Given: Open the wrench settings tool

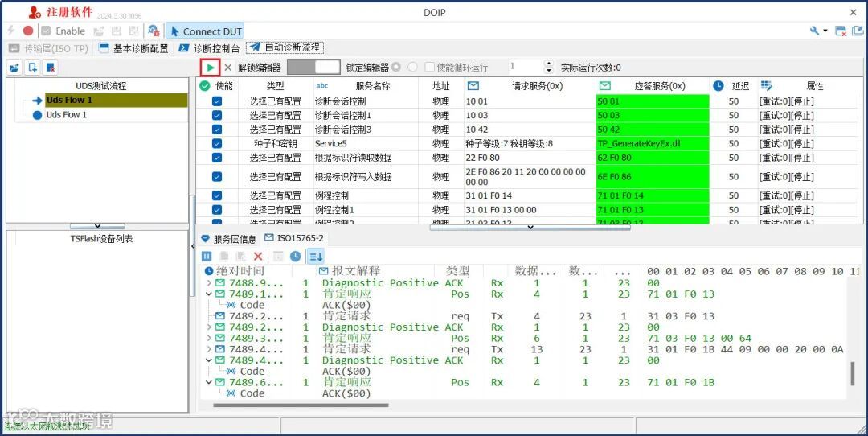Looking at the screenshot, I should [x=815, y=31].
